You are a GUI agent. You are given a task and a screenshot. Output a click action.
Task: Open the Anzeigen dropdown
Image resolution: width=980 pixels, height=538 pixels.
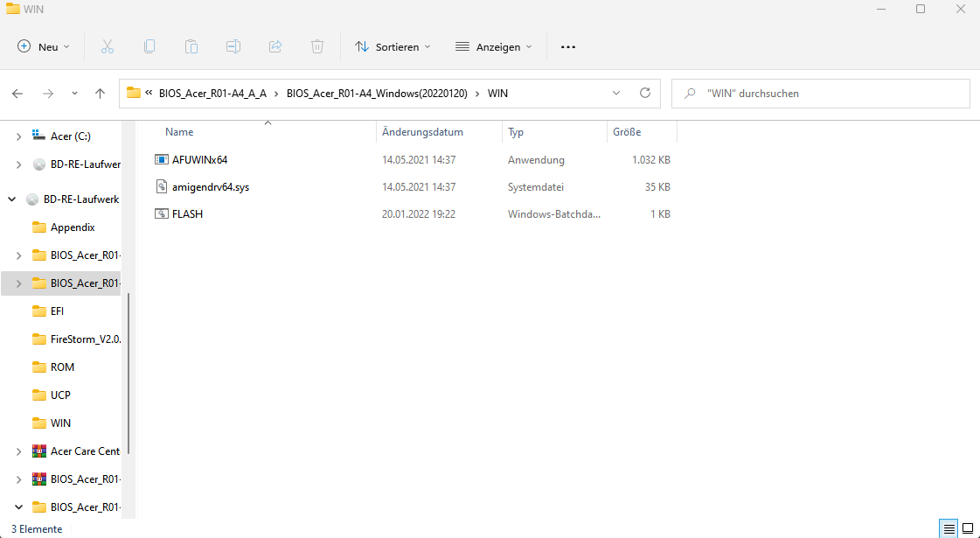point(493,47)
